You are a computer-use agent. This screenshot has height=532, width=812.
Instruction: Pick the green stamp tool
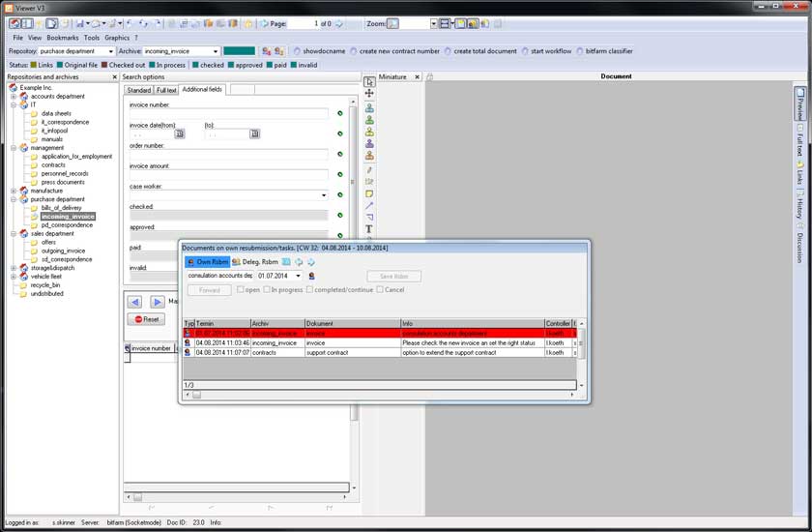(x=369, y=120)
